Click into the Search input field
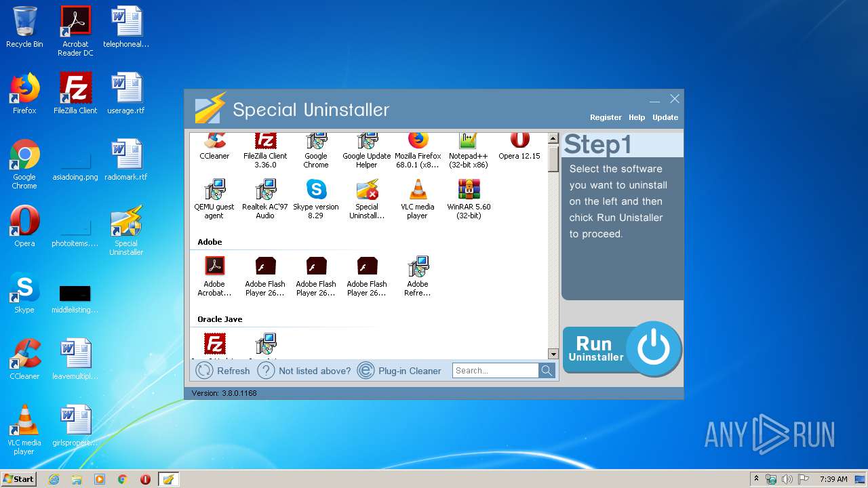The image size is (868, 488). point(496,370)
